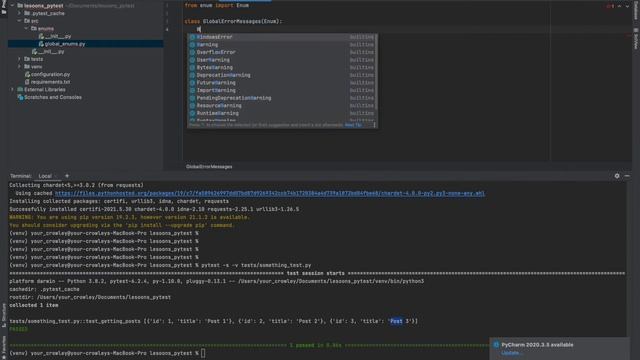Click Next Tip link in completion popup
640x360 pixels.
(x=353, y=125)
